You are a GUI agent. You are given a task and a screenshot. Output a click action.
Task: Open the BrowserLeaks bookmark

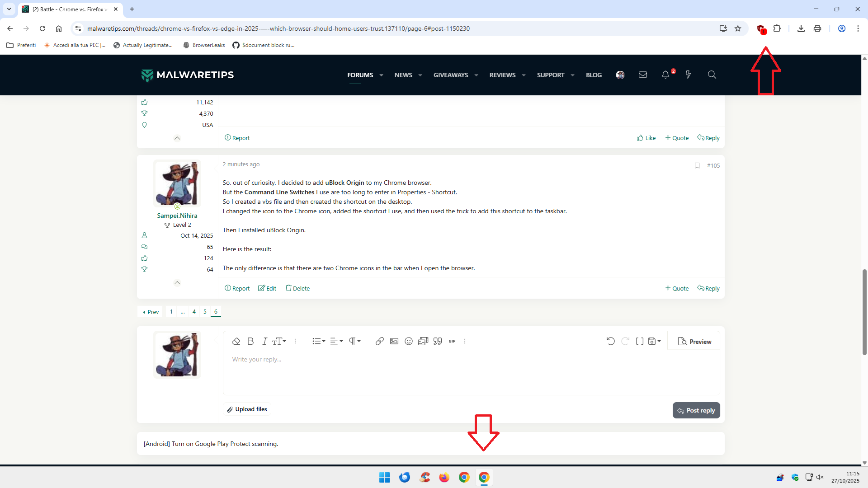(204, 45)
